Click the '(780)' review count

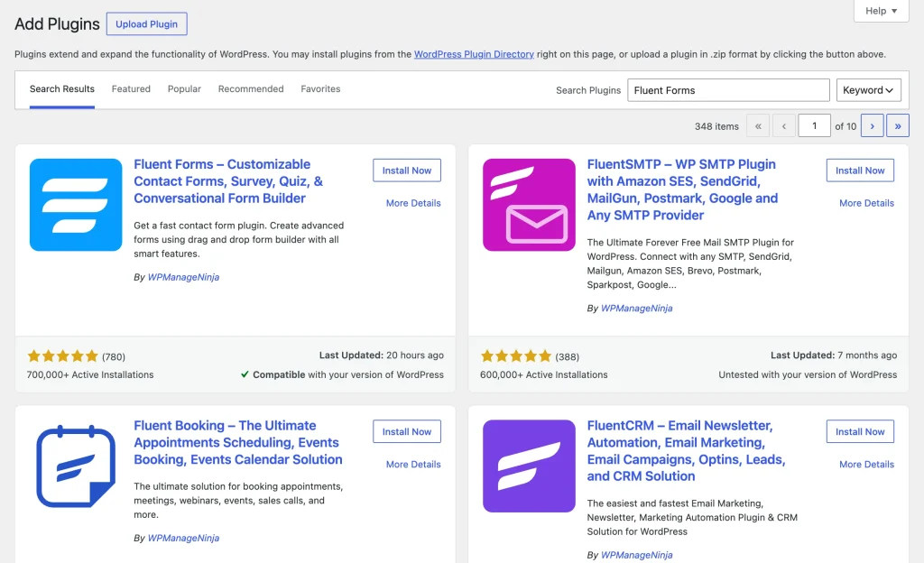coord(113,357)
